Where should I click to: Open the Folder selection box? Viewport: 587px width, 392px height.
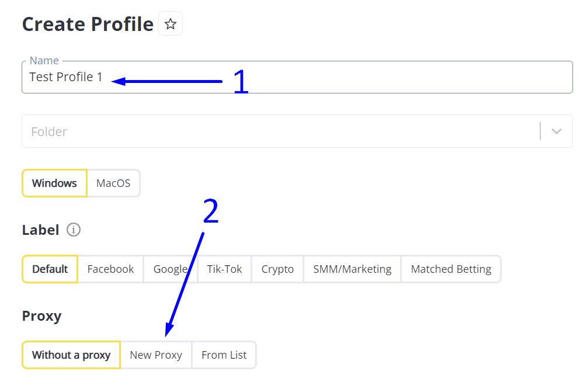280,131
